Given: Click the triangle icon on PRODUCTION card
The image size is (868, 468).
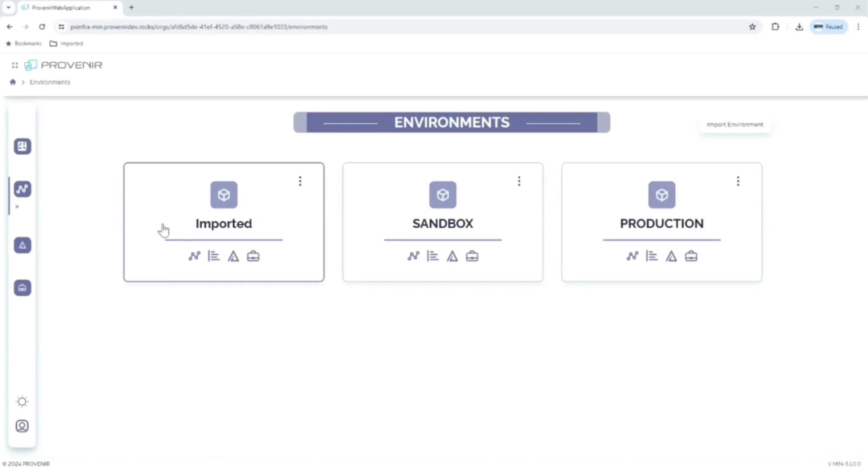Looking at the screenshot, I should [671, 256].
